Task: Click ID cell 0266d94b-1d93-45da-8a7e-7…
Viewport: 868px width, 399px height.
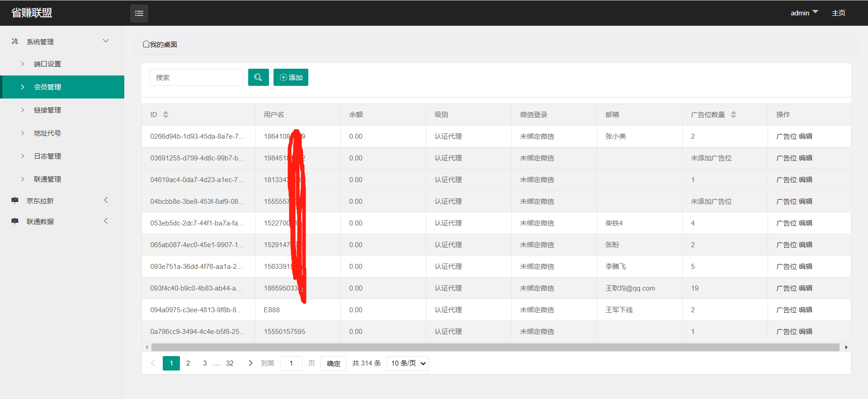Action: pyautogui.click(x=198, y=136)
